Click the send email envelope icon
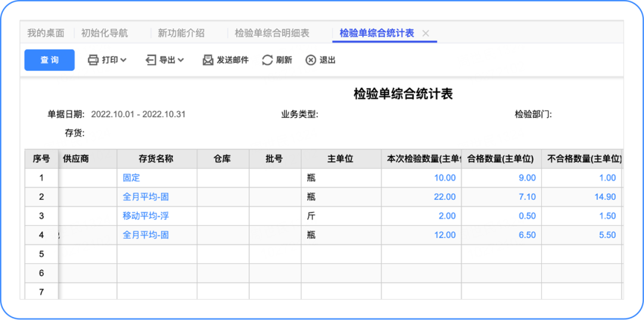The image size is (644, 320). click(x=208, y=60)
